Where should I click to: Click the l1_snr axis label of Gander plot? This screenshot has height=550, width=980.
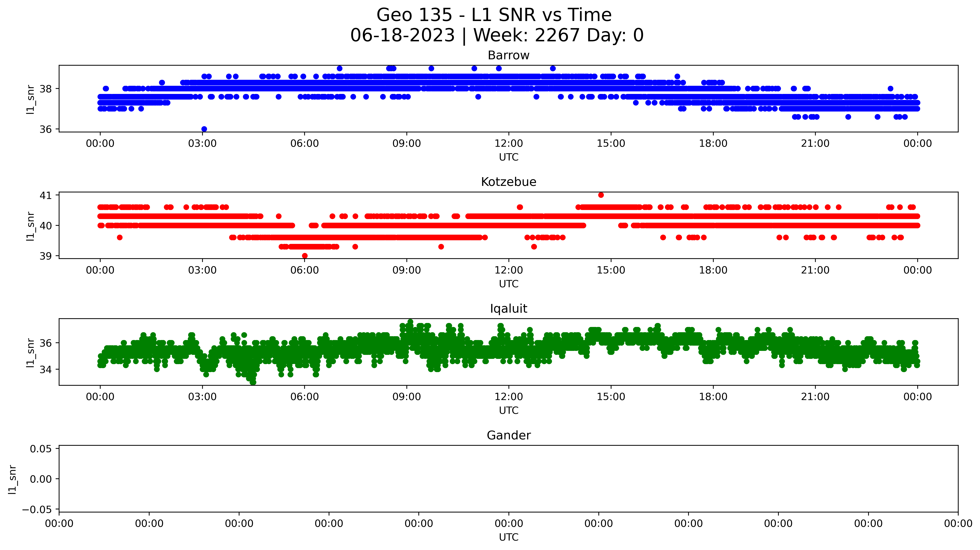[12, 479]
